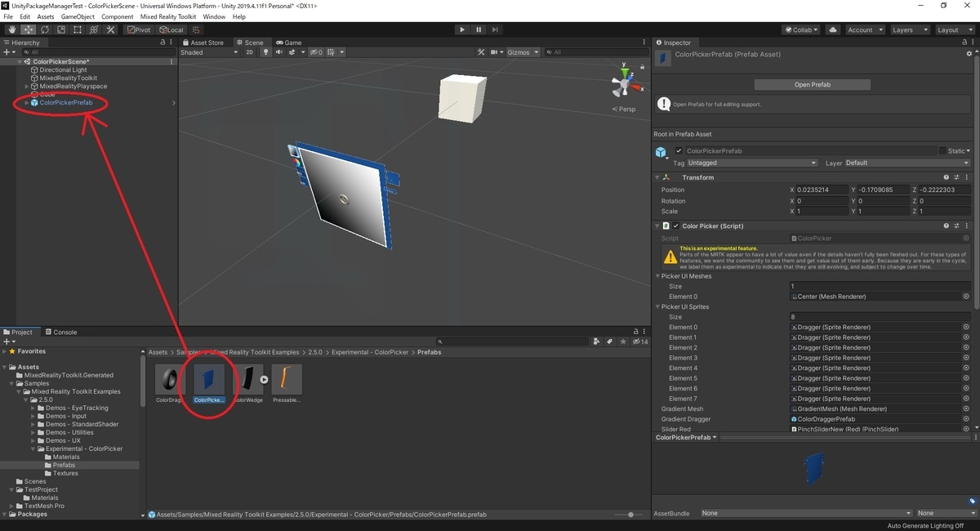
Task: Pause the game playback
Action: pyautogui.click(x=479, y=30)
